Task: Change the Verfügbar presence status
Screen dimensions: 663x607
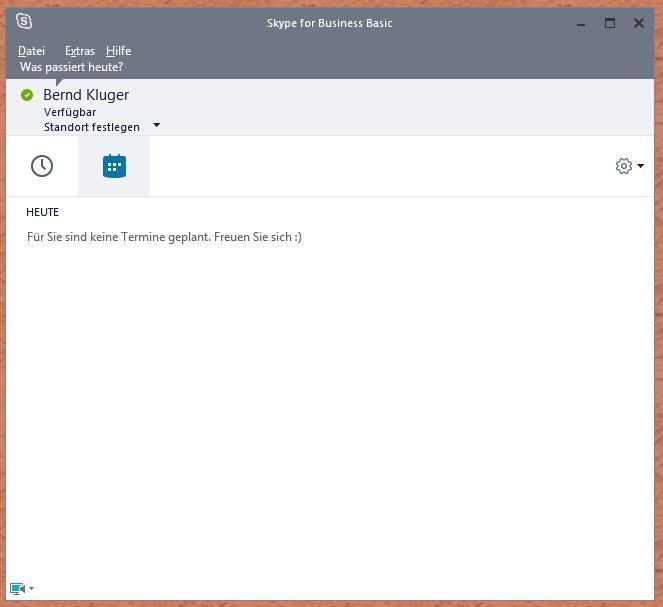Action: pos(70,112)
